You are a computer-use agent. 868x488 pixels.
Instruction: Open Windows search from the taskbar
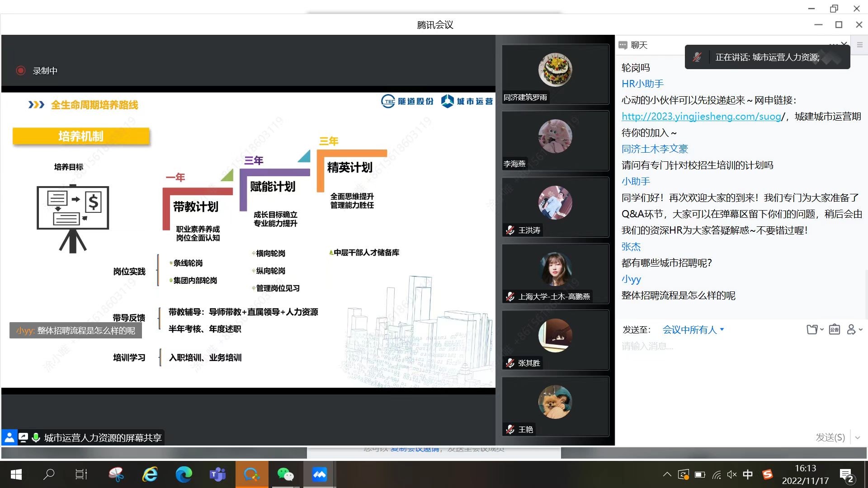point(49,474)
